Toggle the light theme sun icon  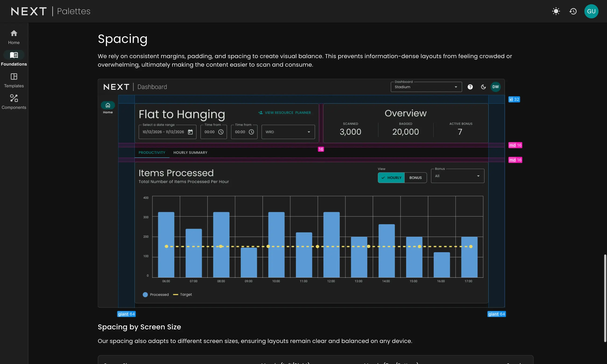[x=556, y=11]
